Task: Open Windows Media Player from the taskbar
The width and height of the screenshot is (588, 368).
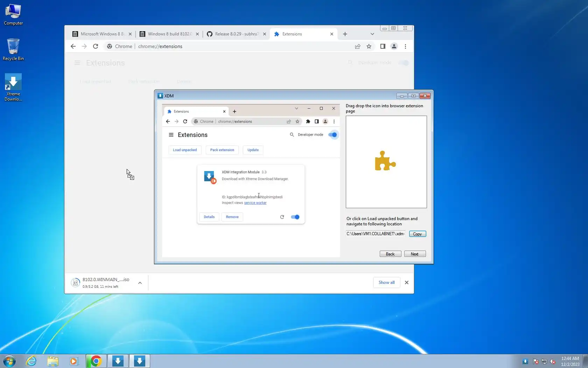Action: pos(74,361)
